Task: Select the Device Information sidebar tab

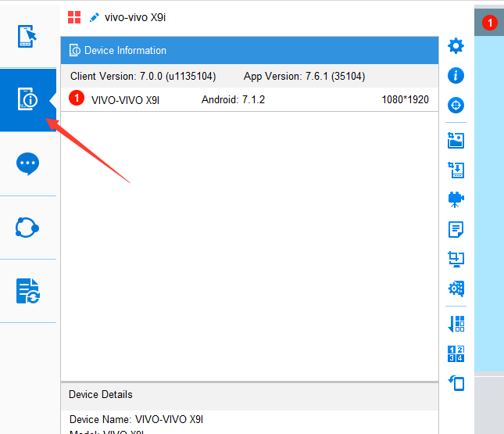Action: click(28, 100)
